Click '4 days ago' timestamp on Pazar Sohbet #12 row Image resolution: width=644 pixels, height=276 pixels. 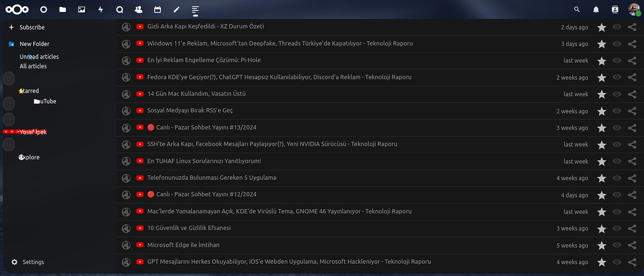(575, 195)
